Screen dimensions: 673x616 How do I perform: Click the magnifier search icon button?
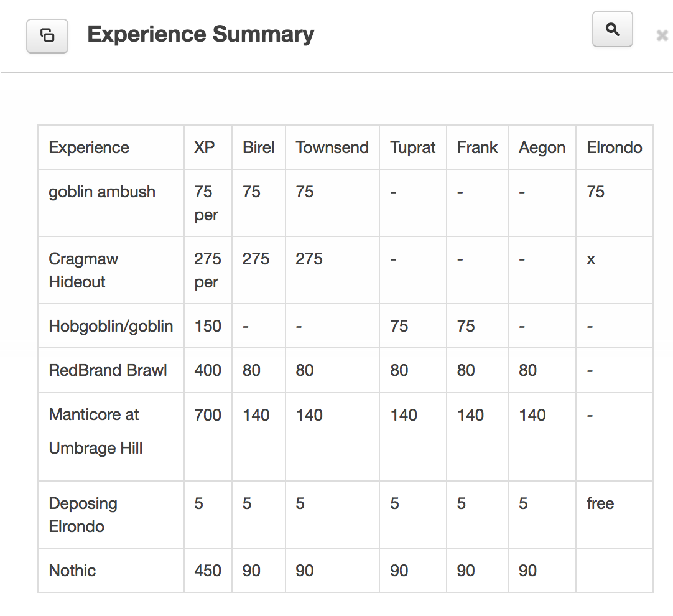[612, 29]
